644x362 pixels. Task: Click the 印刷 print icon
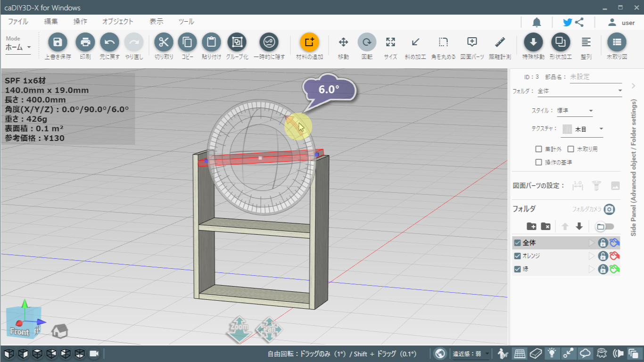pos(85,42)
